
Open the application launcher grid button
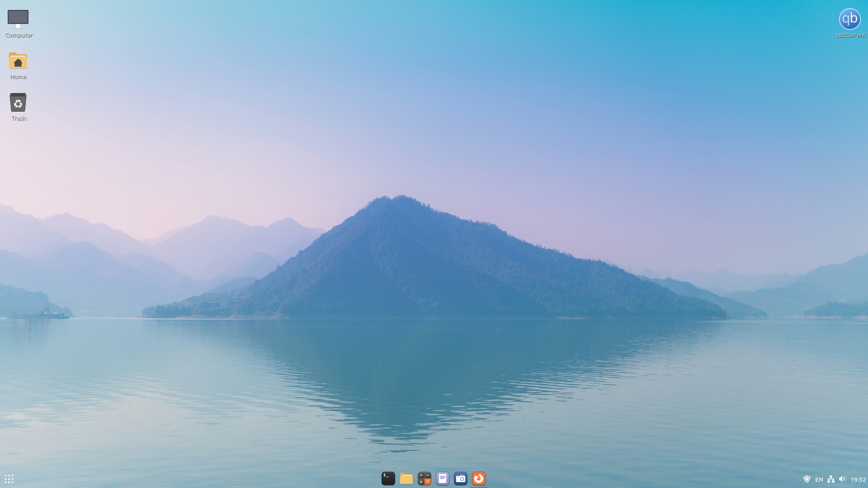(x=9, y=479)
